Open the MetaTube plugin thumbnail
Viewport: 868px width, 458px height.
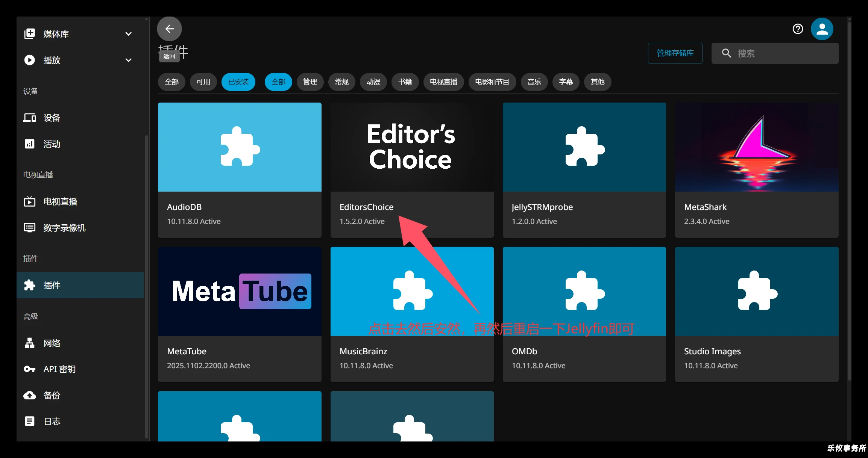click(240, 291)
